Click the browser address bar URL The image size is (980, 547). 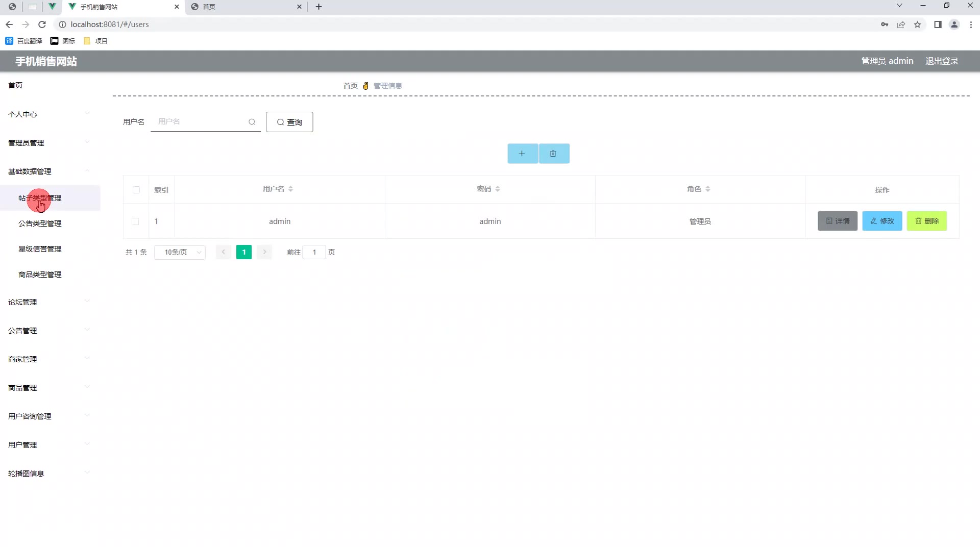click(x=110, y=24)
